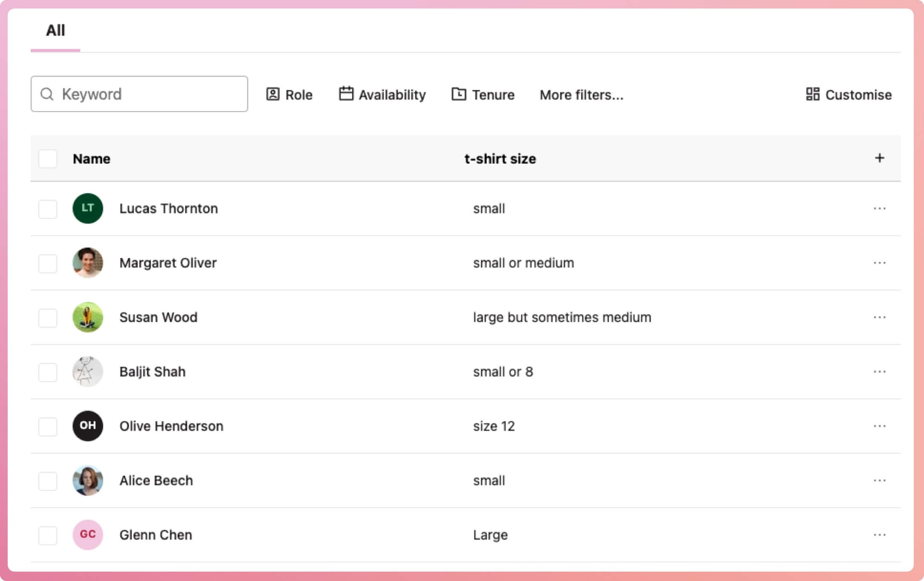Click Customise grid icon
The height and width of the screenshot is (581, 924).
812,94
